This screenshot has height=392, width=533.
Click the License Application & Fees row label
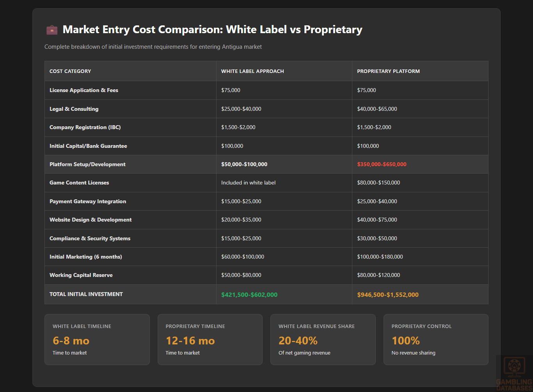point(84,90)
